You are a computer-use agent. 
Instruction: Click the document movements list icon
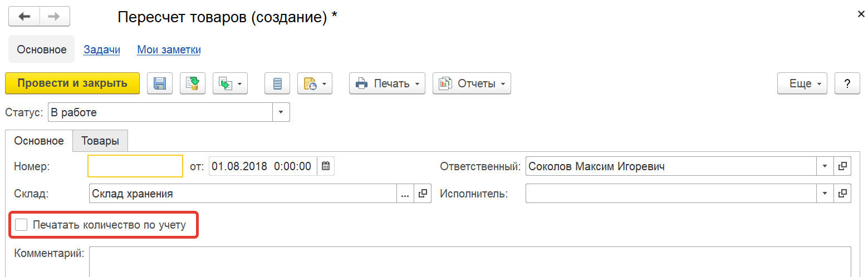277,83
